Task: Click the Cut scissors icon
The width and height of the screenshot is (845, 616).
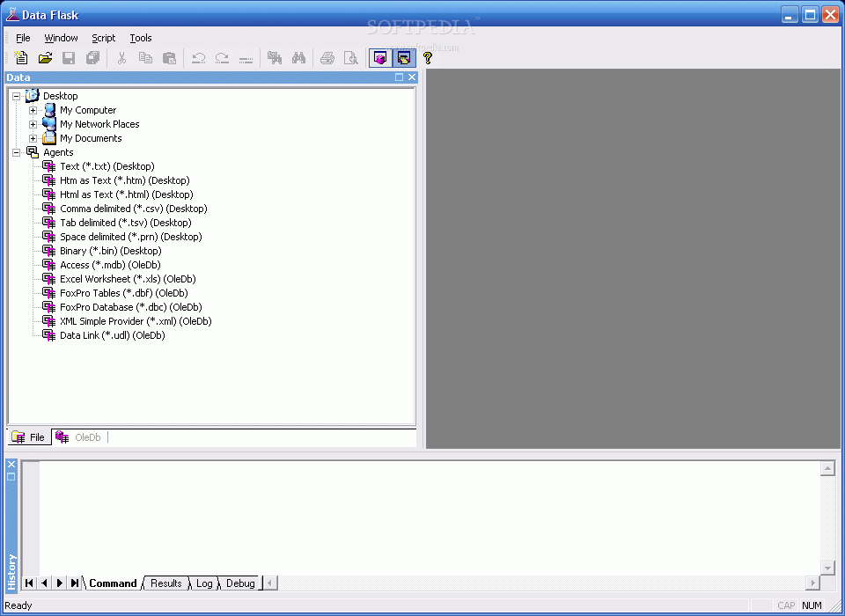Action: tap(121, 58)
